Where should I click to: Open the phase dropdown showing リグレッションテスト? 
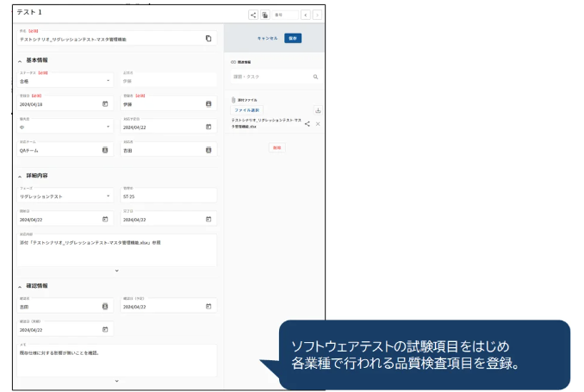(x=65, y=194)
